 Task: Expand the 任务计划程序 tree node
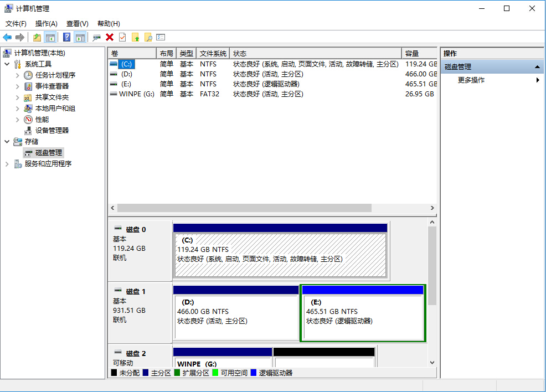click(18, 75)
